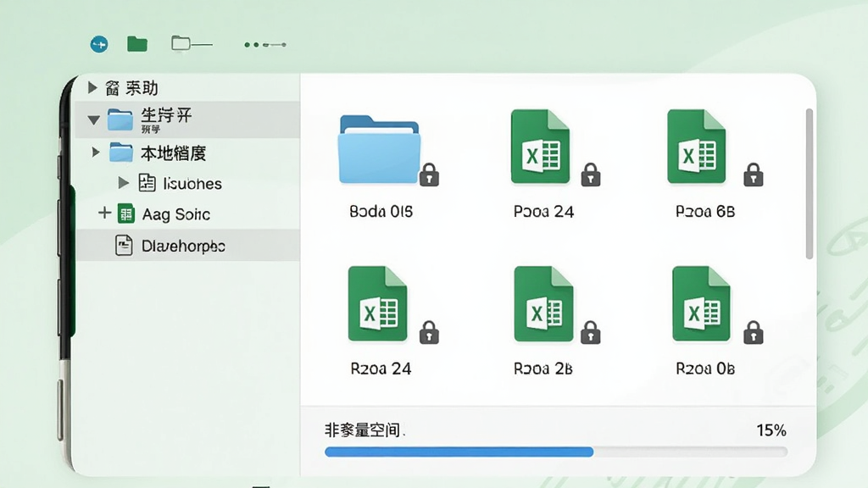Click the green folder toolbar icon
The height and width of the screenshot is (488, 868).
(136, 44)
